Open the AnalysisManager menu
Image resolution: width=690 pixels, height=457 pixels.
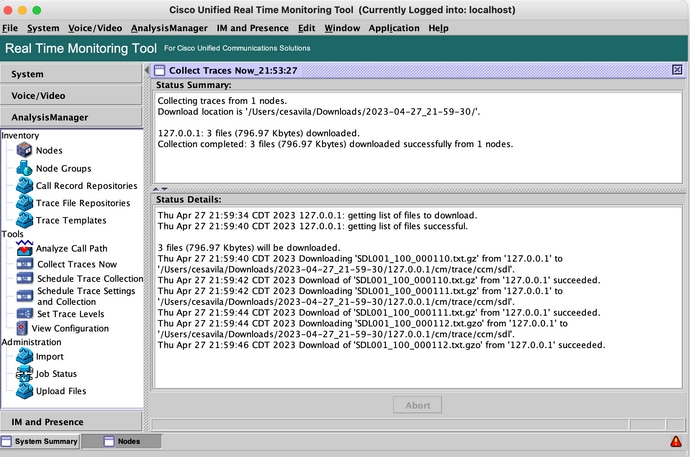click(x=169, y=28)
